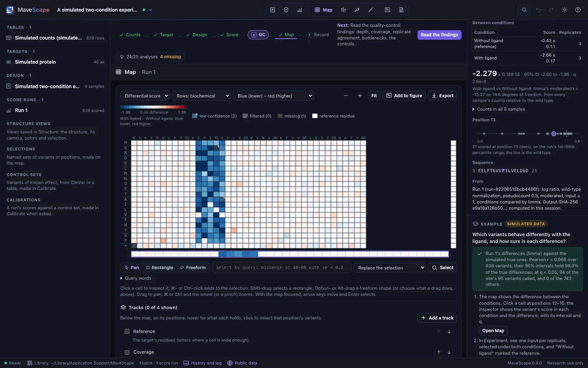Toggle the light/dark theme sun icon

564,10
